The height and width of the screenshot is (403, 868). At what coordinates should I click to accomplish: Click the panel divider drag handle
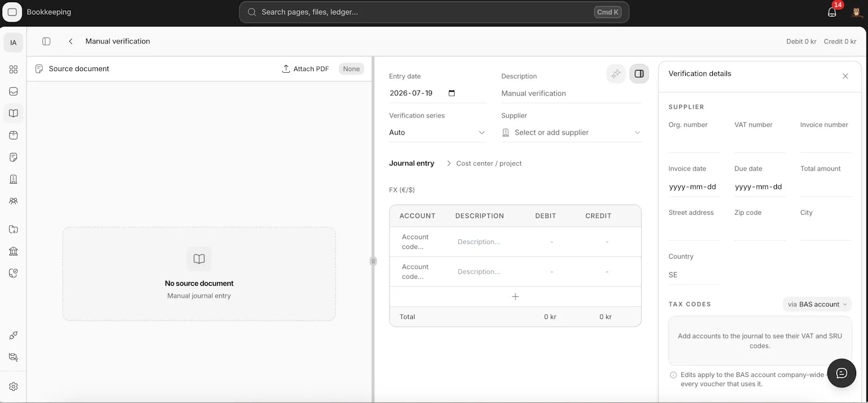pos(373,261)
